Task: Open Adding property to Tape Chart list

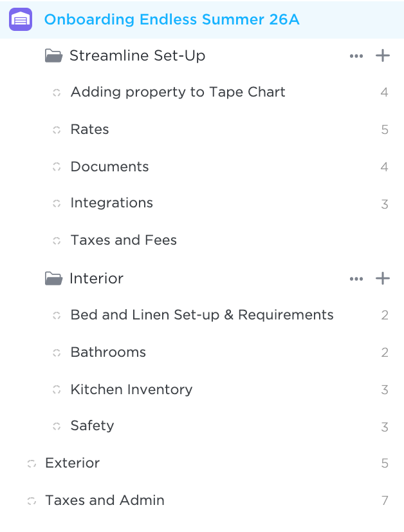Action: (x=178, y=92)
